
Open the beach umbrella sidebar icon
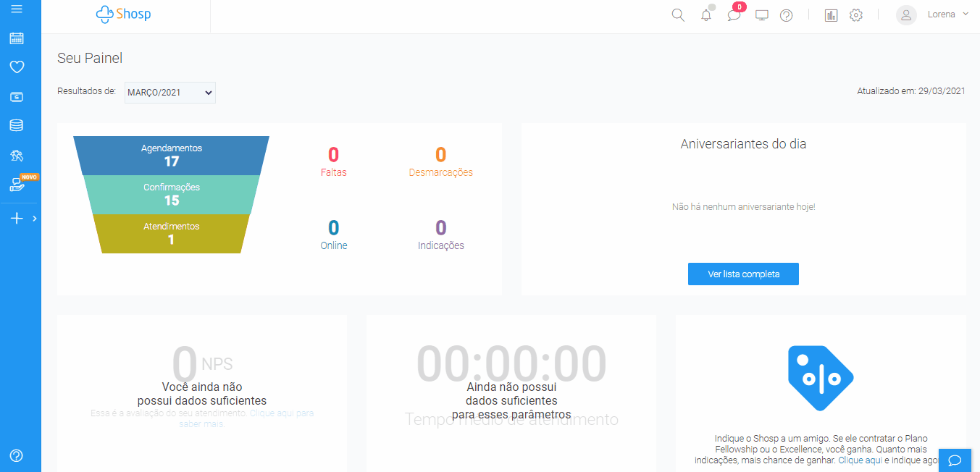17,155
